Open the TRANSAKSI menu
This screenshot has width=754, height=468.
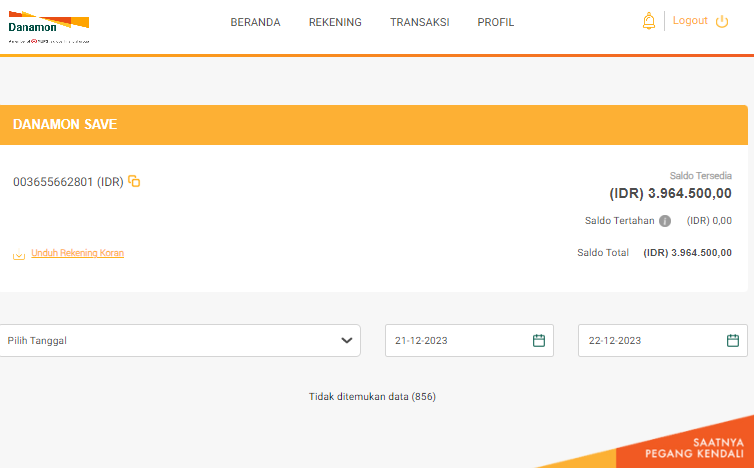point(419,22)
